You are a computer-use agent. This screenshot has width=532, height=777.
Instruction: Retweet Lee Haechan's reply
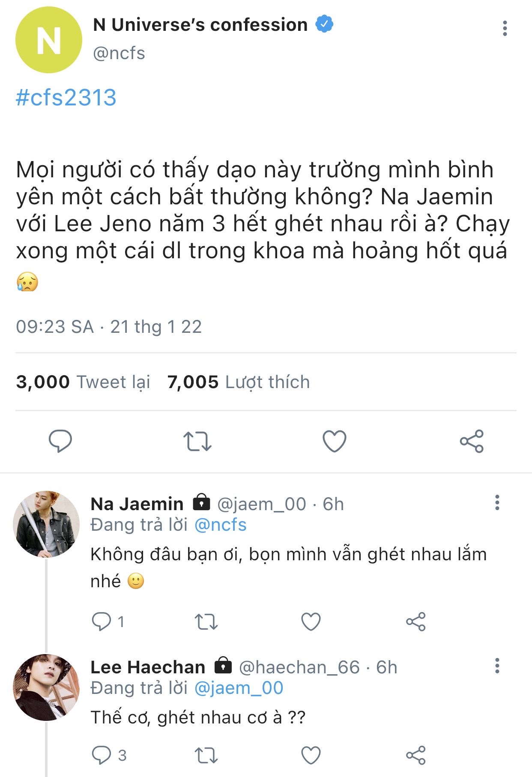(206, 755)
